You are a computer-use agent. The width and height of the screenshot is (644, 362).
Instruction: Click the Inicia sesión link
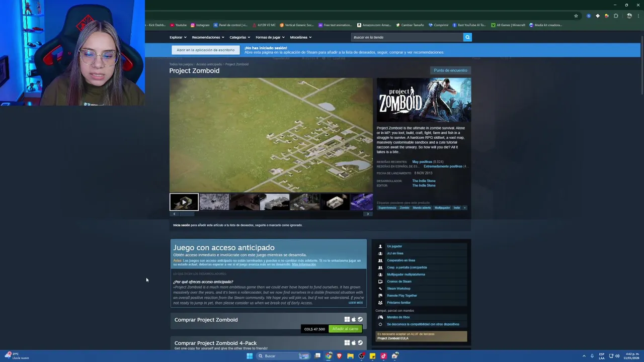[x=181, y=225]
